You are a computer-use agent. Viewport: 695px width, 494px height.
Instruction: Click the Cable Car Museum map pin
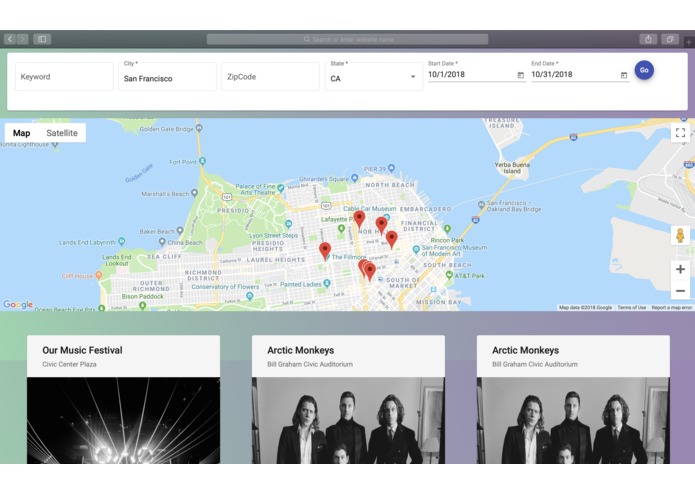[x=387, y=217]
